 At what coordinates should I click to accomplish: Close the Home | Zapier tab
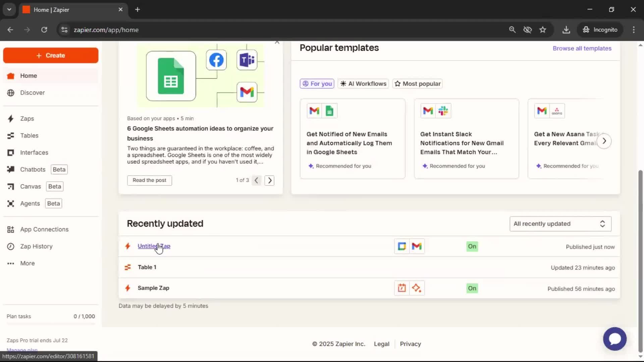(120, 10)
